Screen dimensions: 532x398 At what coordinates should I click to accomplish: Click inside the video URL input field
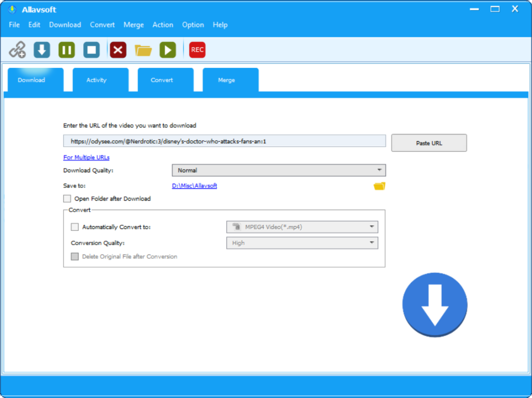point(224,141)
